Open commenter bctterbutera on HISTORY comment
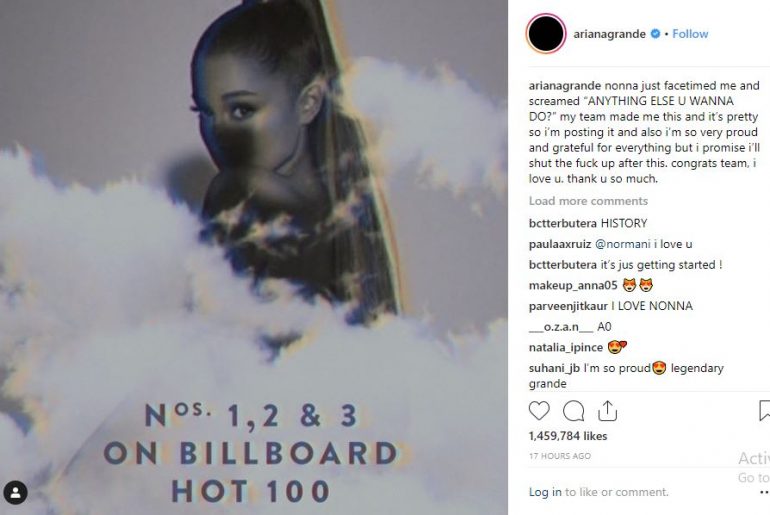The height and width of the screenshot is (515, 770). click(x=563, y=223)
